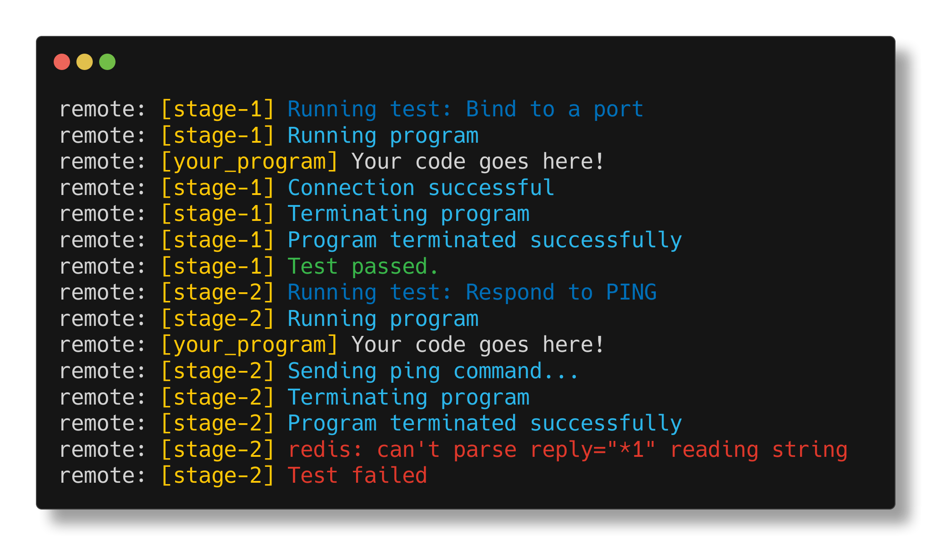
Task: Click stage-1 'Program terminated successfully' text
Action: pos(485,240)
